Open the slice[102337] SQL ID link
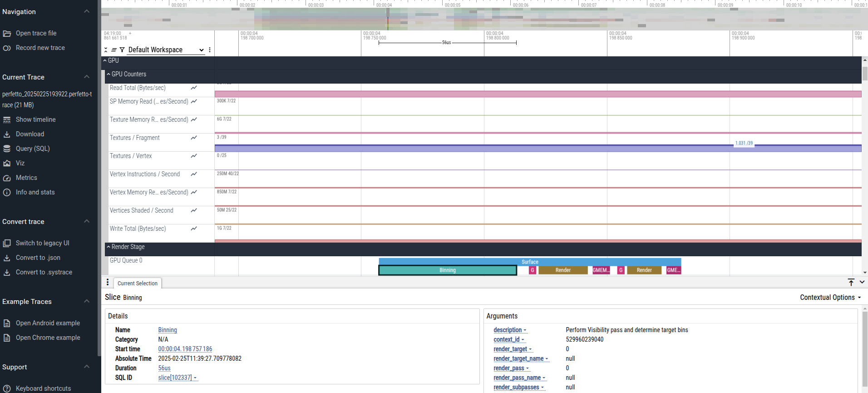Viewport: 868px width, 393px height. (x=175, y=378)
